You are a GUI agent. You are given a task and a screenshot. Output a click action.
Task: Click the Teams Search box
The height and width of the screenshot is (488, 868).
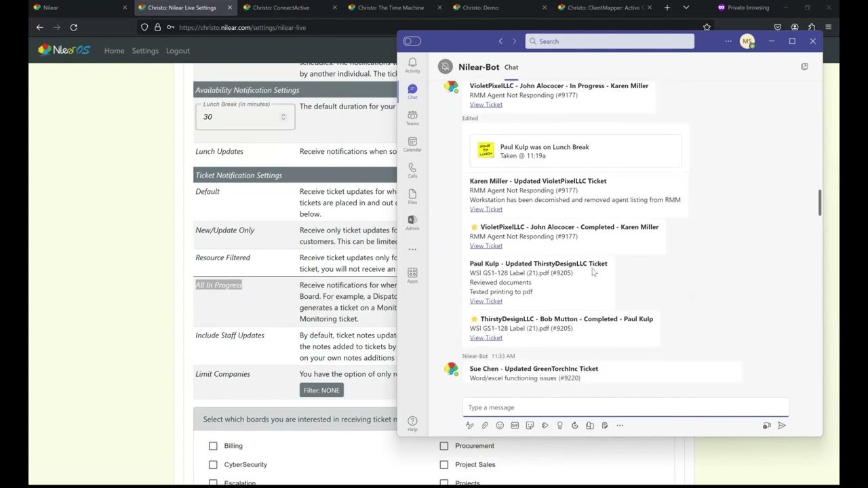[609, 41]
